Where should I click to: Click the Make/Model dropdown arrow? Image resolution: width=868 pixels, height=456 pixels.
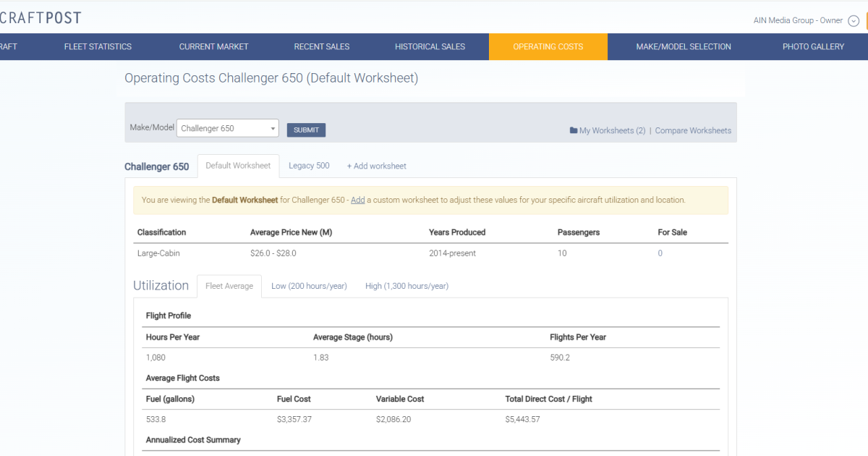(x=273, y=127)
